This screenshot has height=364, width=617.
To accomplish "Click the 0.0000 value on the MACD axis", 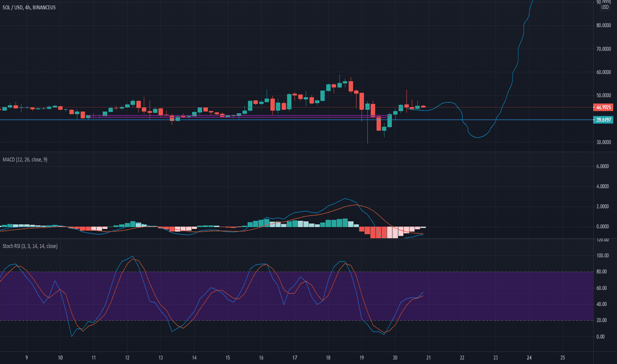I will (x=602, y=226).
